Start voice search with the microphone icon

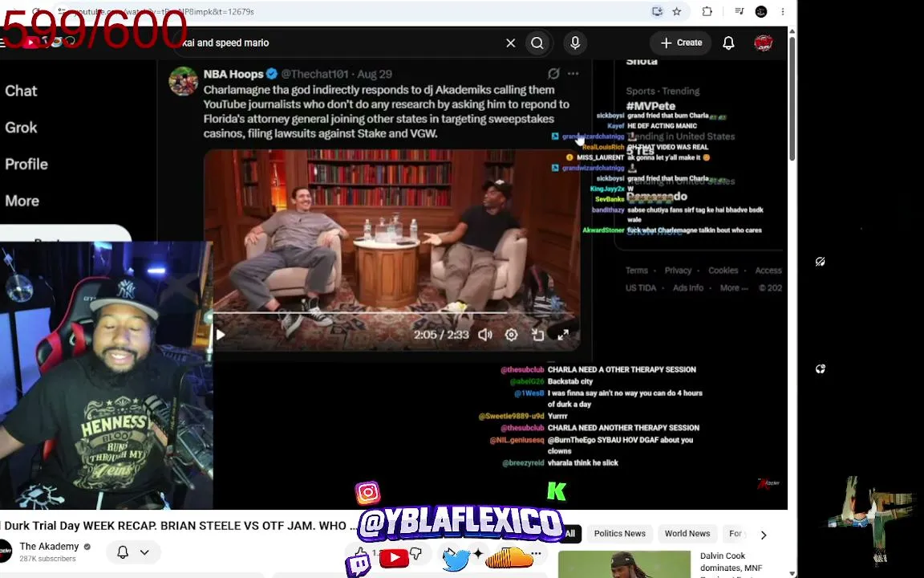tap(575, 43)
